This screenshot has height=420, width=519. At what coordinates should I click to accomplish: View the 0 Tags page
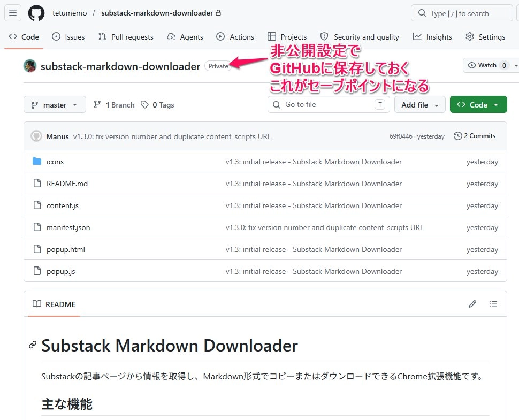tap(157, 105)
